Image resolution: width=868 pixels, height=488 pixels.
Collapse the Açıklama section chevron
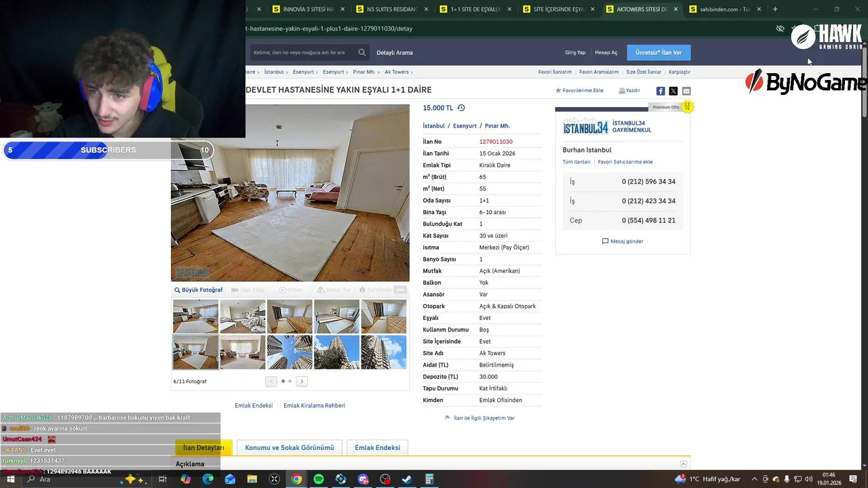click(x=684, y=464)
